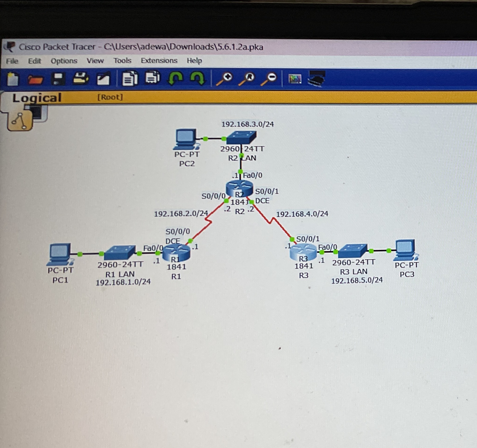Open the Extensions menu
The height and width of the screenshot is (448, 477).
[x=159, y=61]
